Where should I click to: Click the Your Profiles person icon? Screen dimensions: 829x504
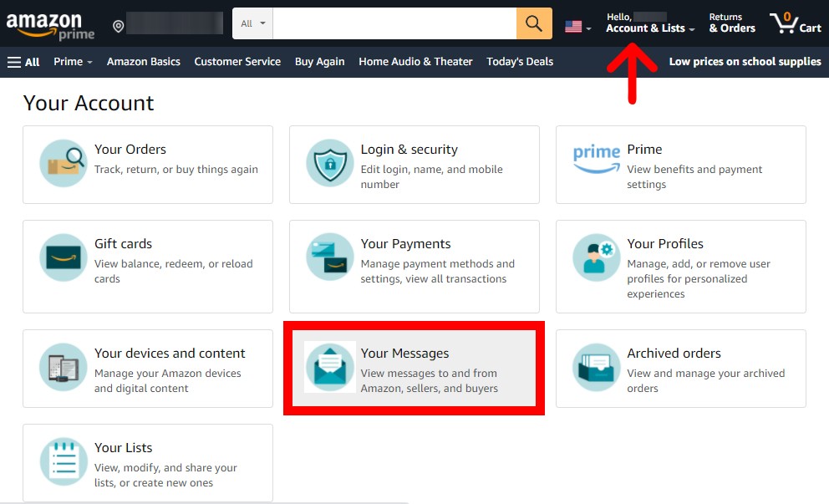[x=597, y=257]
